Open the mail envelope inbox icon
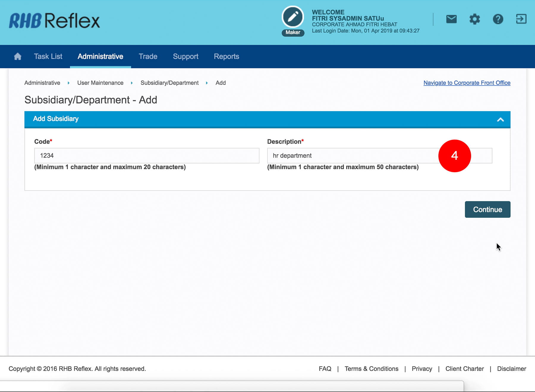The image size is (535, 392). 451,19
